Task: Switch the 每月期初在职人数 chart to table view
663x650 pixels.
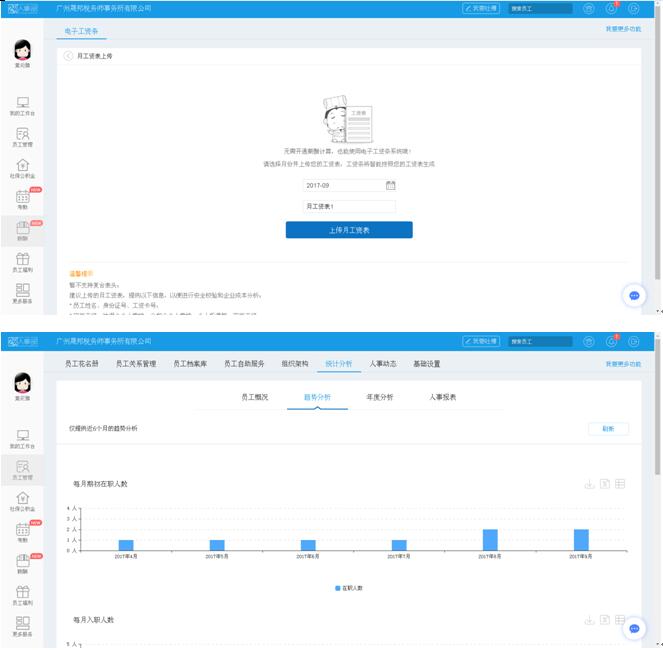Action: coord(620,484)
